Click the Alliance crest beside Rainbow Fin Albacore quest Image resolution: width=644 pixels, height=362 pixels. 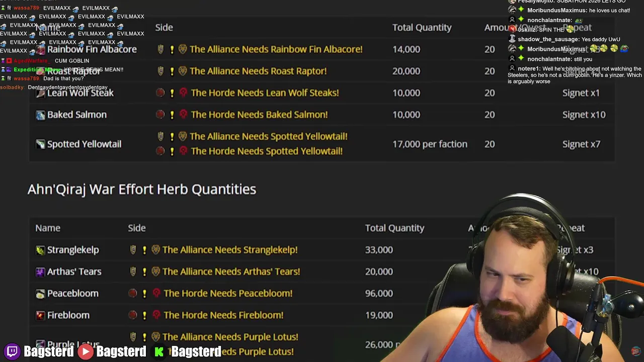pyautogui.click(x=183, y=49)
